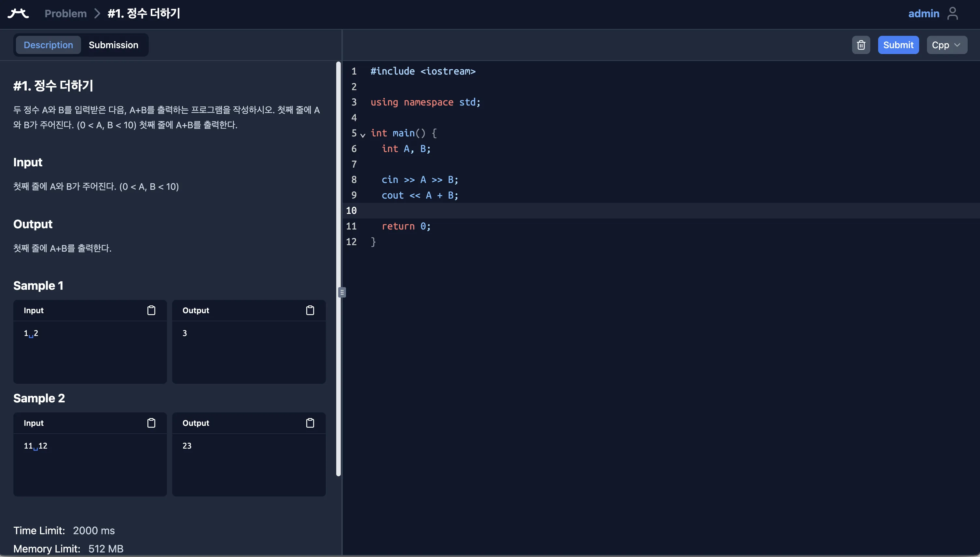Click 'using namespace std;' code line

point(425,102)
